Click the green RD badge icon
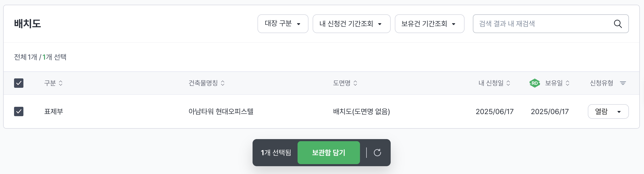The image size is (644, 174). [x=534, y=83]
